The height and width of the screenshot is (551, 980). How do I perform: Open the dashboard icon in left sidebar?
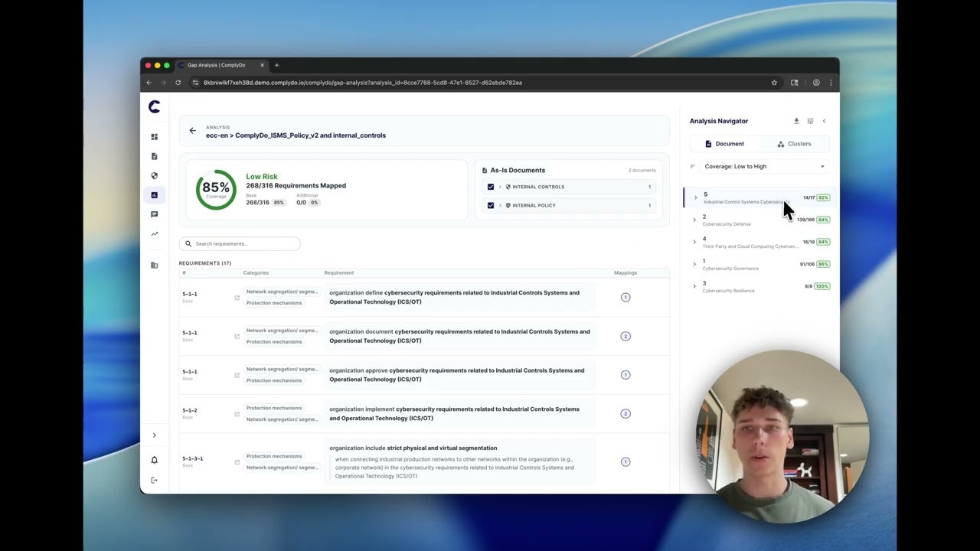pyautogui.click(x=154, y=137)
